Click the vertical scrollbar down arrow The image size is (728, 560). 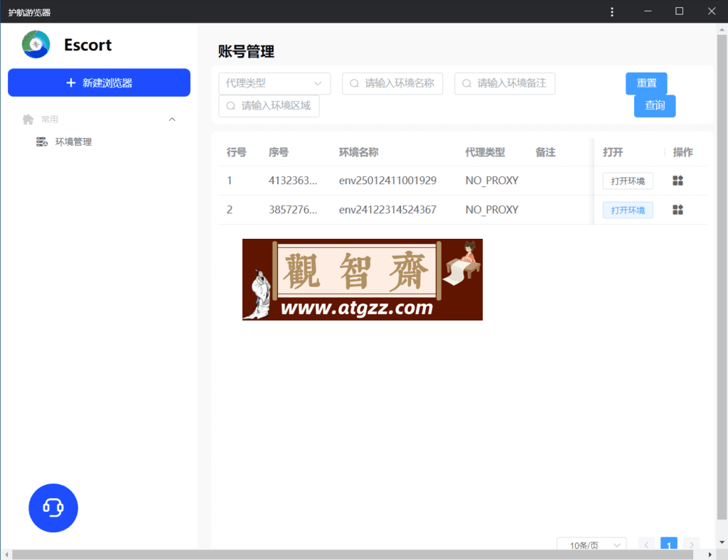[x=722, y=542]
